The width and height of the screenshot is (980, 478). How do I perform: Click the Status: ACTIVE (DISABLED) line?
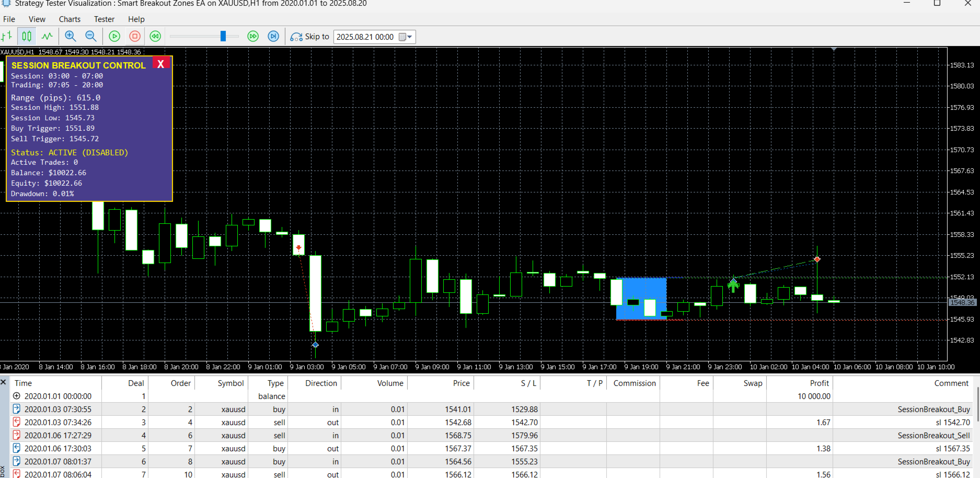coord(70,153)
